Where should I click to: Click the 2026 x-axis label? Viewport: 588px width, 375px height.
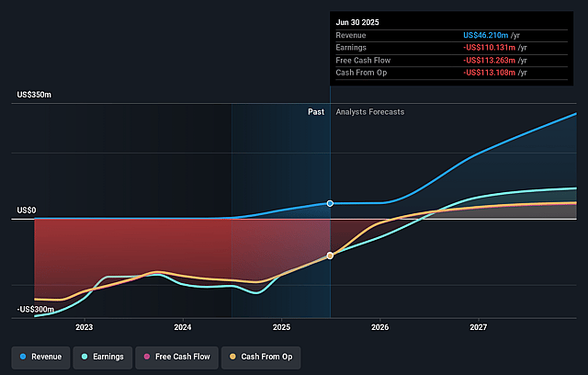(x=379, y=327)
